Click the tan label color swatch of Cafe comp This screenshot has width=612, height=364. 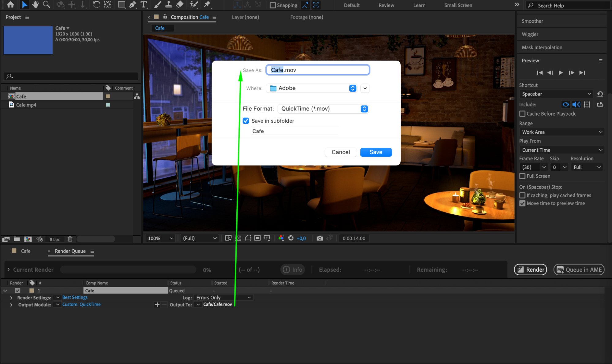click(108, 96)
